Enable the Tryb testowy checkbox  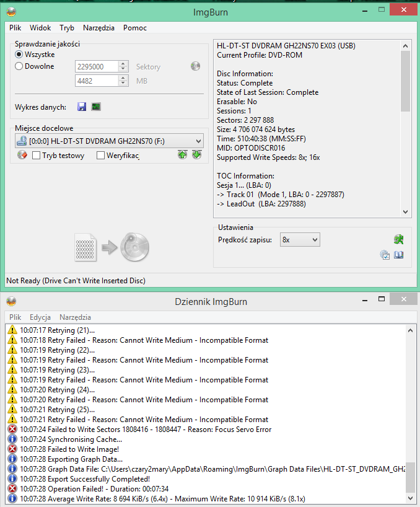[x=36, y=156]
